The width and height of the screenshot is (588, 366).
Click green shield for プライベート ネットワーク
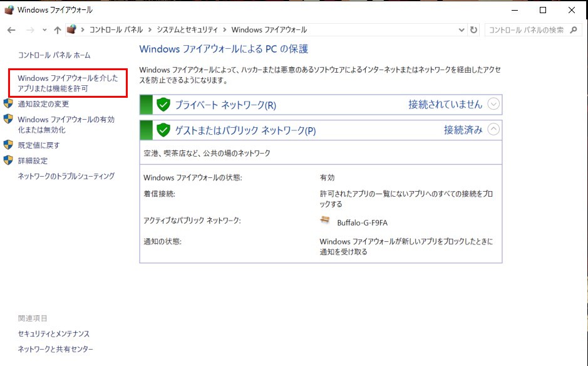click(x=163, y=105)
